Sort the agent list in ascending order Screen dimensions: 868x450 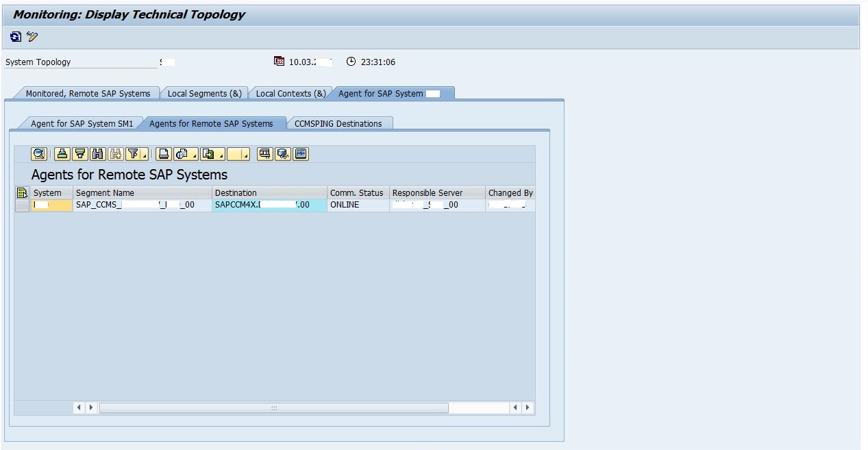pyautogui.click(x=61, y=153)
